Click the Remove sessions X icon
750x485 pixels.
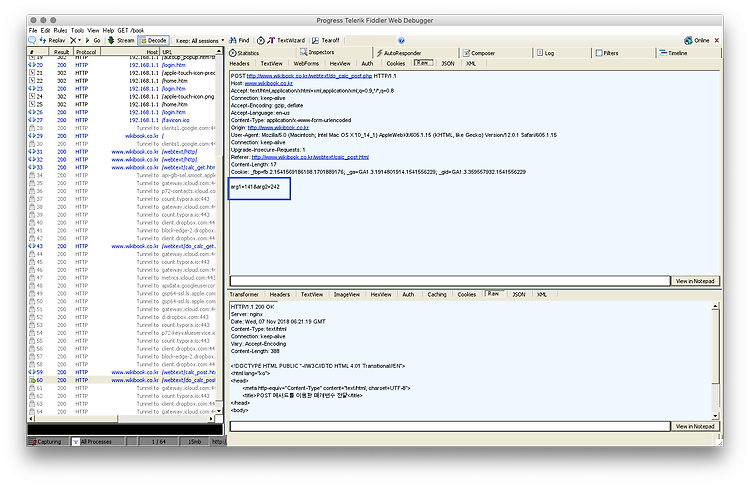(73, 40)
